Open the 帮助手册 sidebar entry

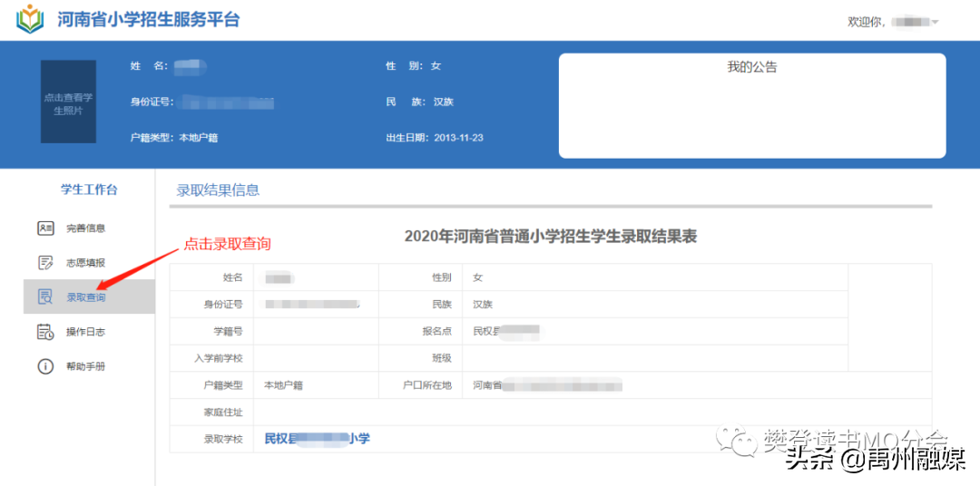[85, 366]
